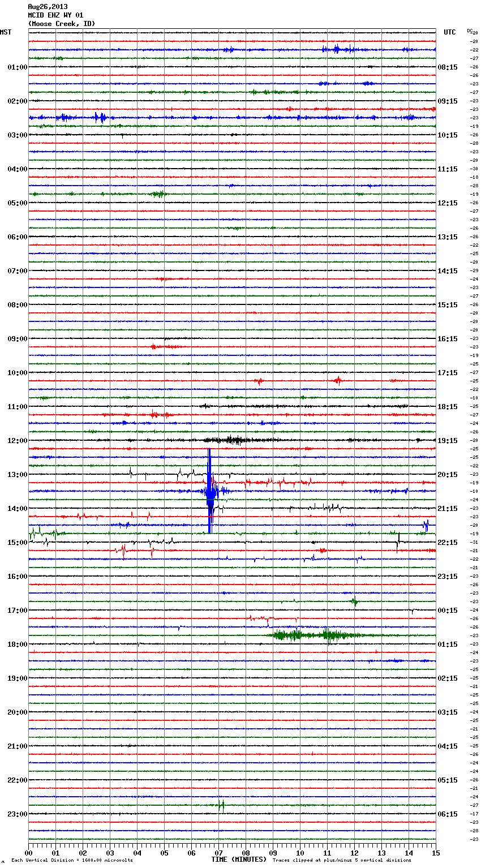Click the UTC time label '04:15'

pyautogui.click(x=448, y=746)
